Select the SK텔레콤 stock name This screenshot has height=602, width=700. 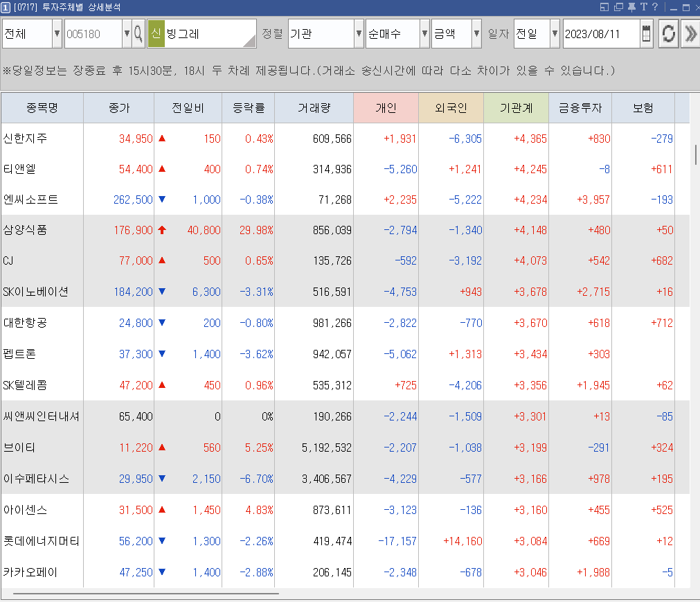(x=24, y=385)
